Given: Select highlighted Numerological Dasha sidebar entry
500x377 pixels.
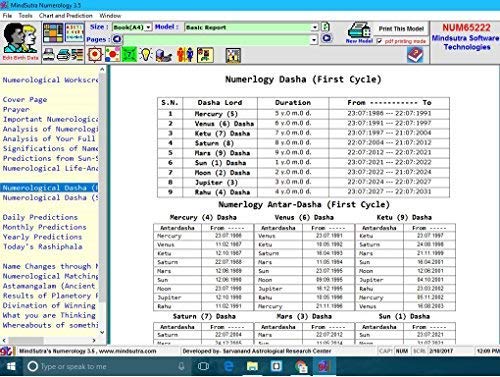Looking at the screenshot, I should point(50,188).
